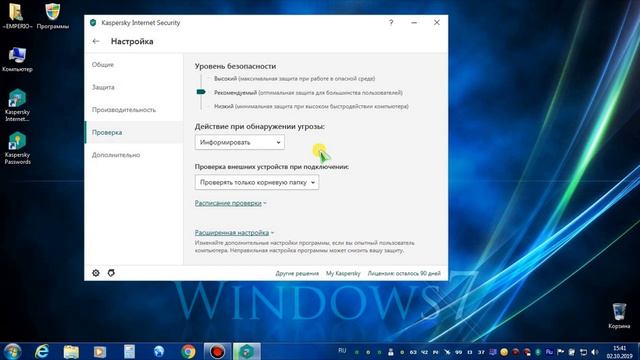Open the Защита settings section
Screen dimensions: 640x360
pyautogui.click(x=134, y=87)
